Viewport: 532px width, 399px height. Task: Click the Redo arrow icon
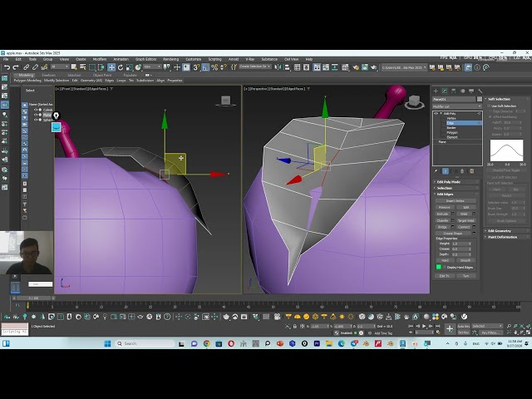tap(15, 67)
